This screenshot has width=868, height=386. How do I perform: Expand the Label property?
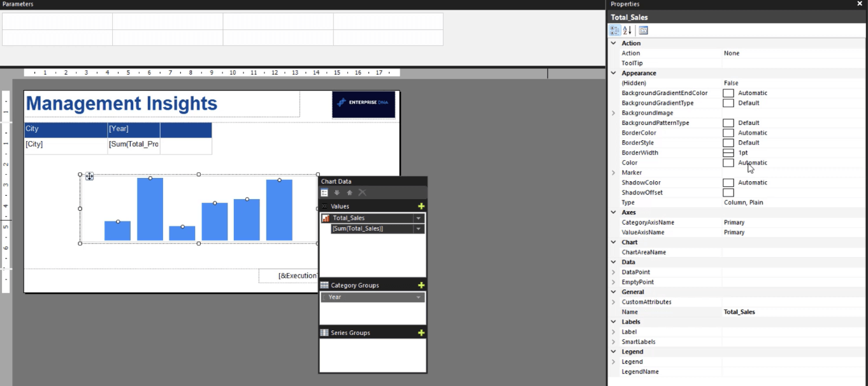click(x=614, y=332)
